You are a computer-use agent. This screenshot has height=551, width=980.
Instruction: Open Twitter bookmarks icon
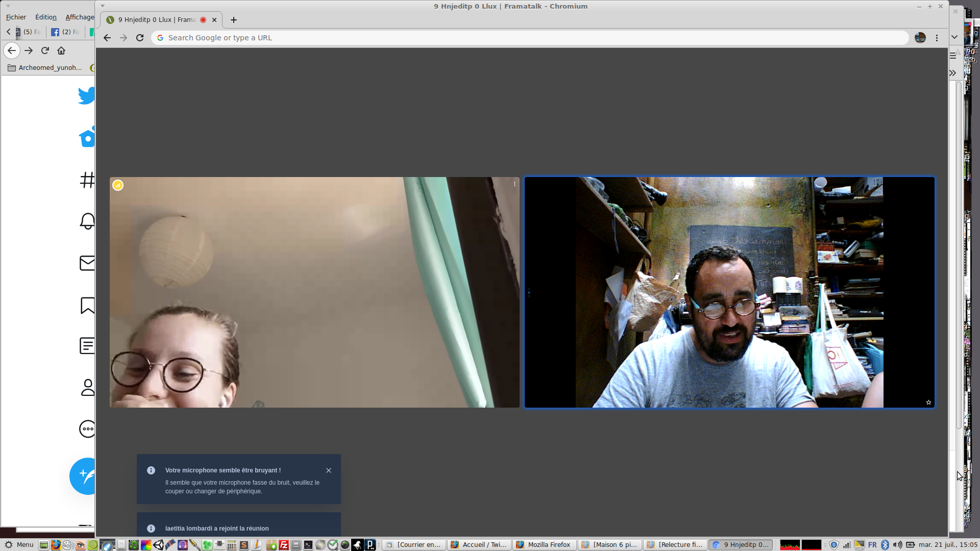pyautogui.click(x=87, y=305)
